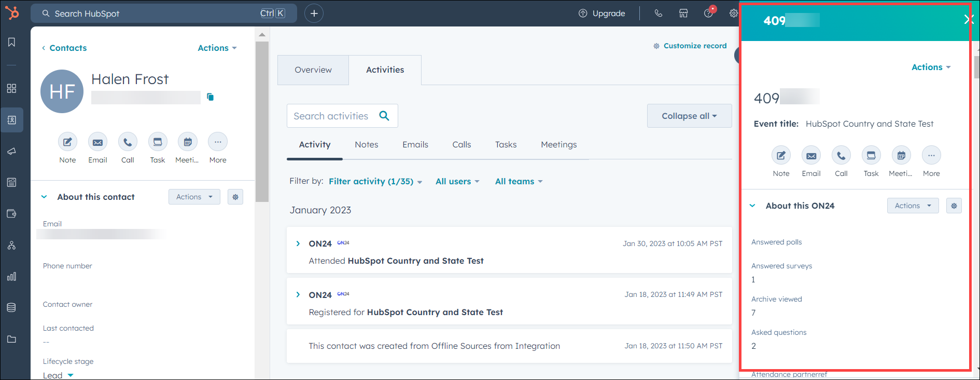Open the bookmarks icon in the sidebar
This screenshot has height=380, width=980.
pos(11,42)
